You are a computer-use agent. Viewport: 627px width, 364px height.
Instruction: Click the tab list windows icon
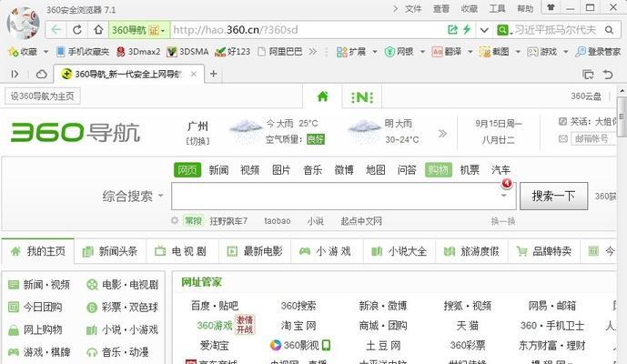(588, 74)
